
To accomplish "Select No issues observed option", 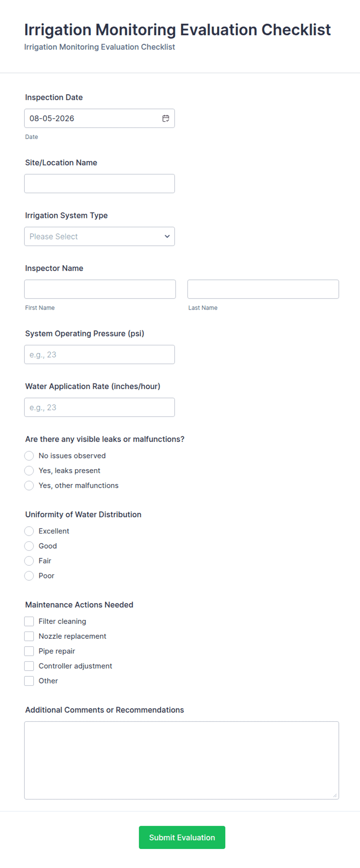I will (x=29, y=456).
